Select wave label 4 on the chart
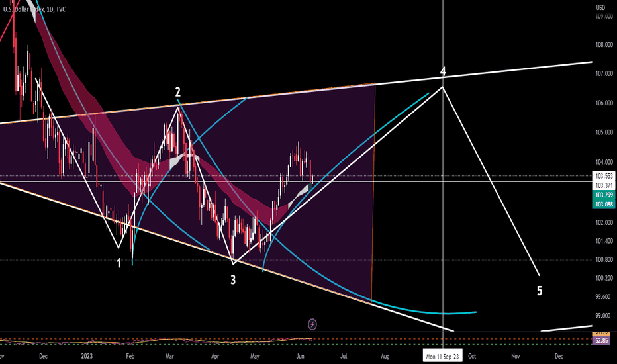 point(443,71)
